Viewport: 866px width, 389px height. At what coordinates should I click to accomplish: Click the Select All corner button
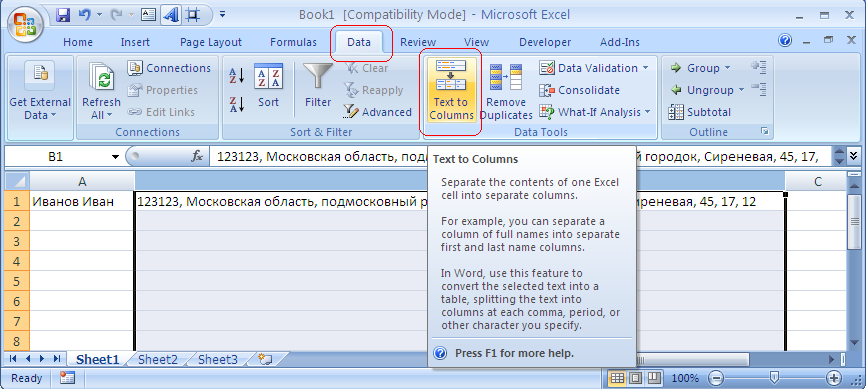click(18, 182)
